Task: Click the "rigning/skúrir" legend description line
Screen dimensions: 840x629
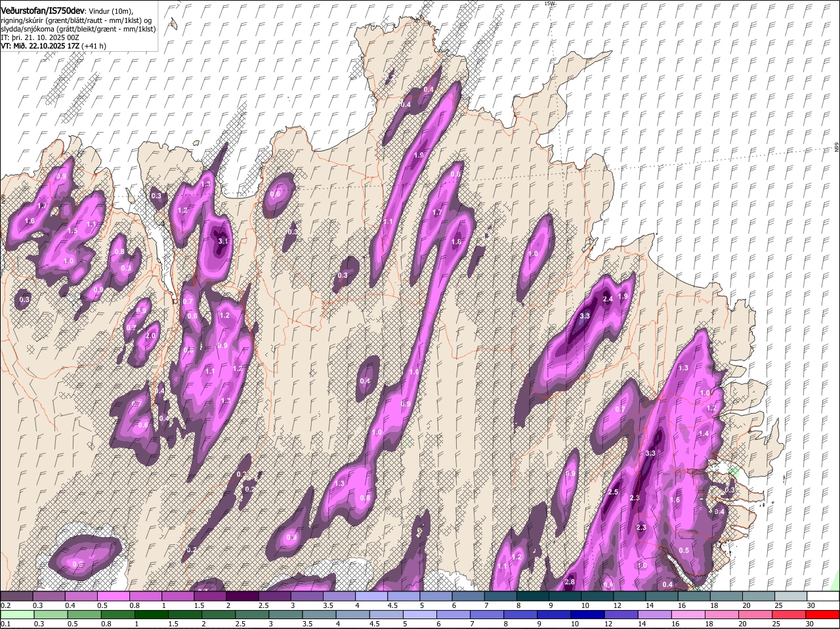Action: [77, 20]
